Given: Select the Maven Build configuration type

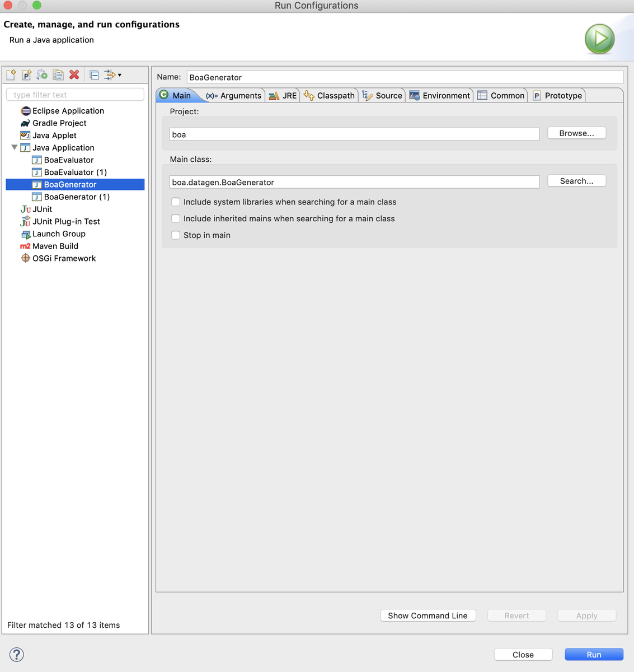Looking at the screenshot, I should [x=55, y=246].
